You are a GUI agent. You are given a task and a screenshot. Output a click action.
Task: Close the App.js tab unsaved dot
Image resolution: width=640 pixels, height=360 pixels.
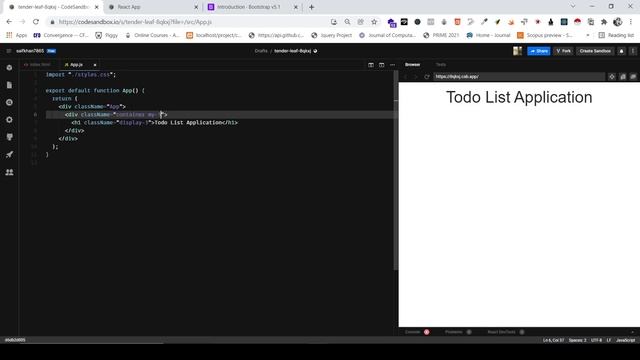point(95,65)
